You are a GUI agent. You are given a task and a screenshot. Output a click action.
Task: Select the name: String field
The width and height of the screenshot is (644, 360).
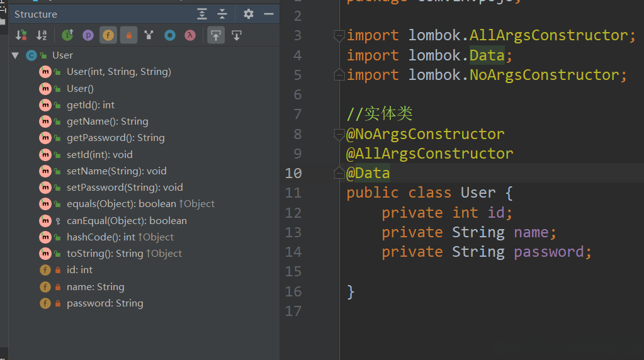95,287
